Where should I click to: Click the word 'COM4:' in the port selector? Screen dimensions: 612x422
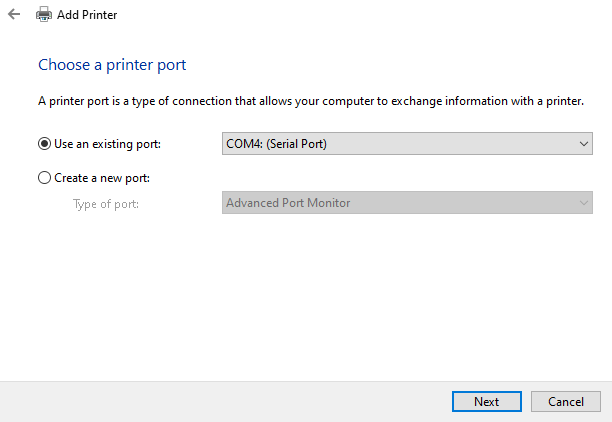[243, 144]
